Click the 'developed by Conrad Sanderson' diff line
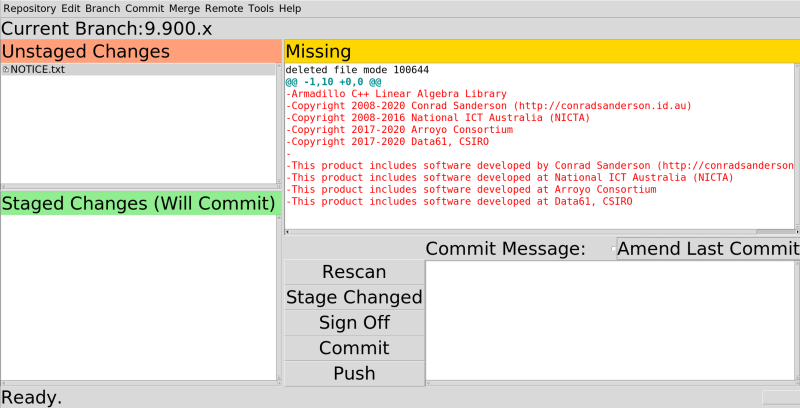The height and width of the screenshot is (408, 800). pos(540,165)
